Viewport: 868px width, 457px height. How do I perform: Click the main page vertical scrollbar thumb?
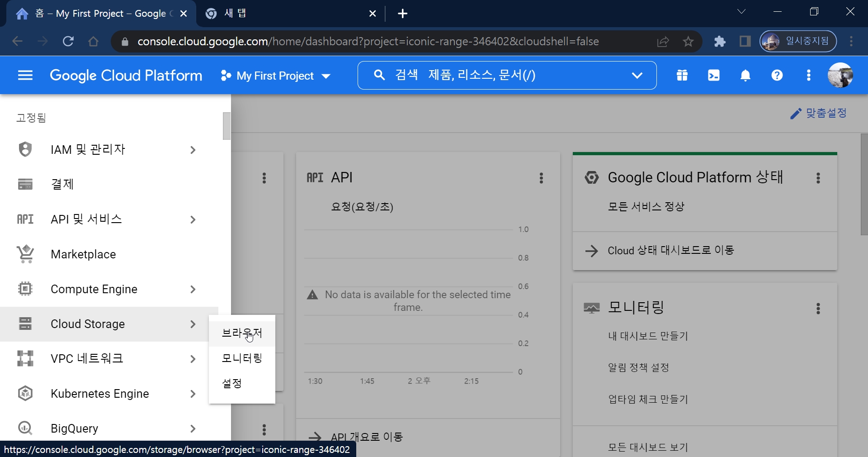864,184
